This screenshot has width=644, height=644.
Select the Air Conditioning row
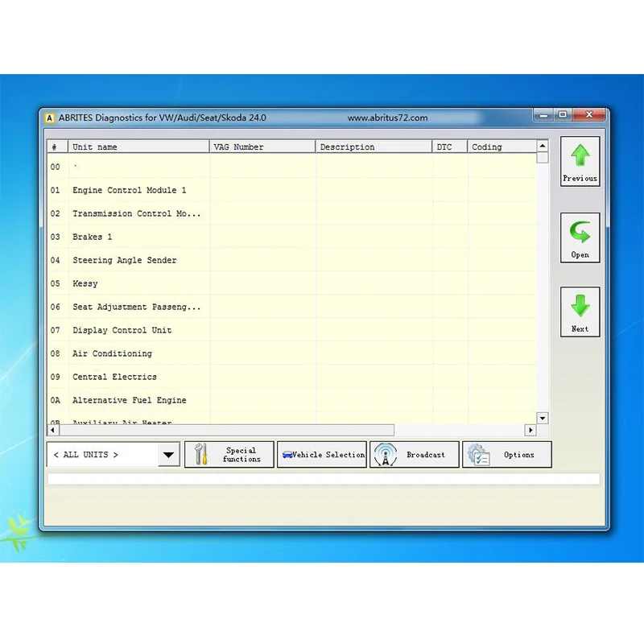tap(292, 353)
